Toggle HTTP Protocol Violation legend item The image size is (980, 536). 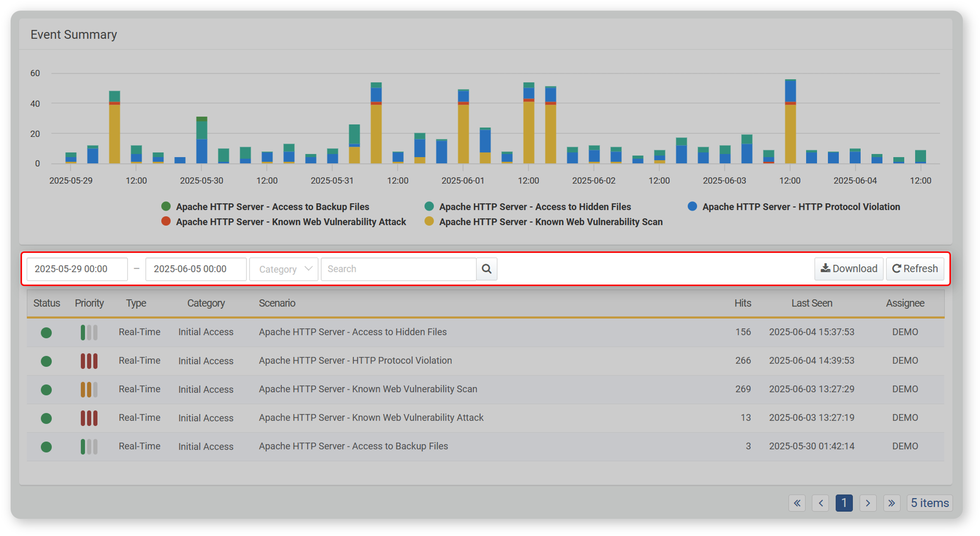coord(794,207)
